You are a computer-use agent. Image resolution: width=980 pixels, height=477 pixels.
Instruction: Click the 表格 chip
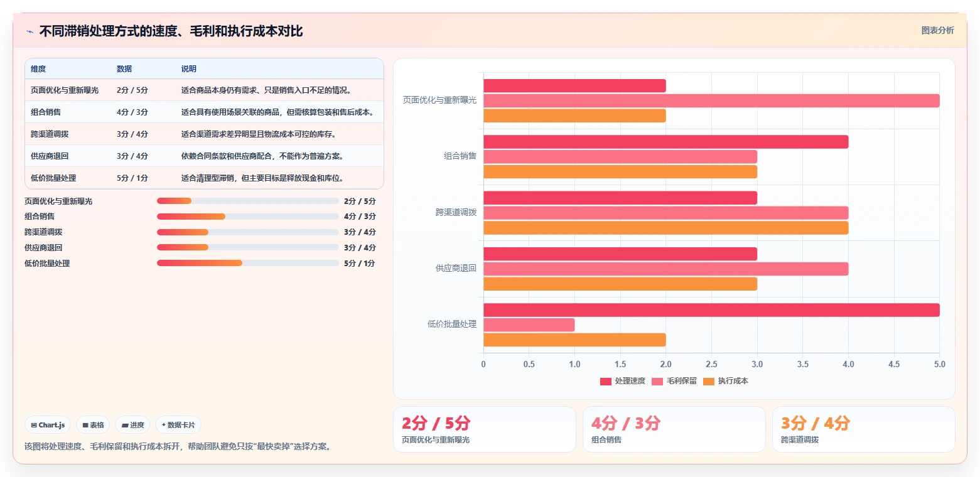pyautogui.click(x=93, y=425)
